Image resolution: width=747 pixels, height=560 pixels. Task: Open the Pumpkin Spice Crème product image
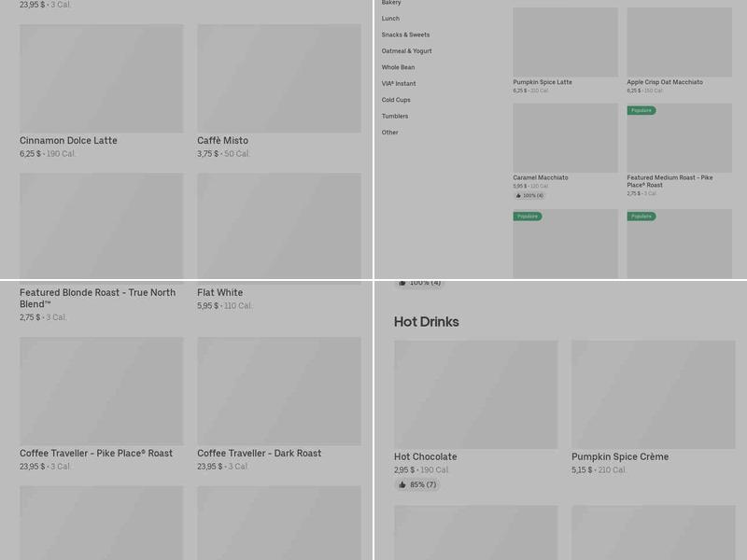[654, 394]
